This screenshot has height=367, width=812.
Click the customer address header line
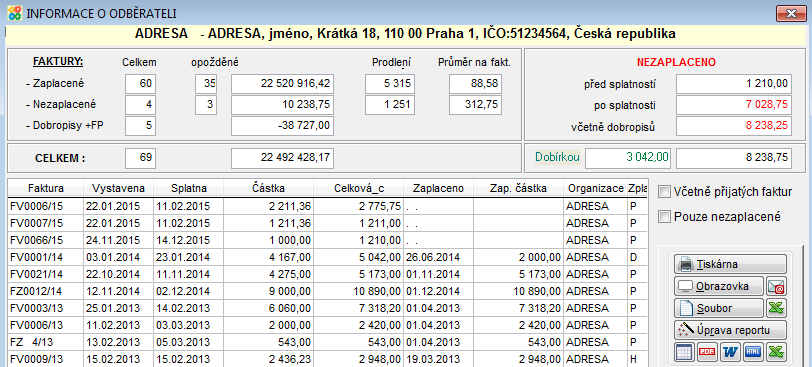[x=405, y=35]
